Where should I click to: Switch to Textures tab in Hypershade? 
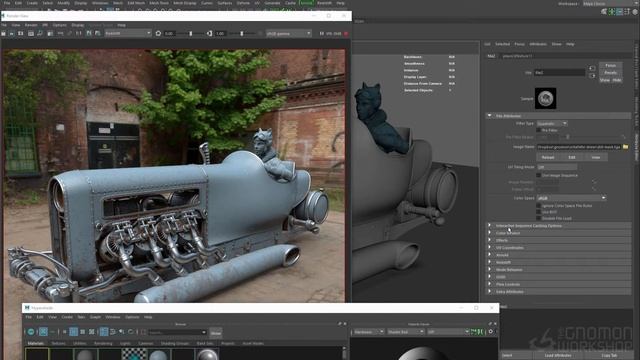point(58,344)
